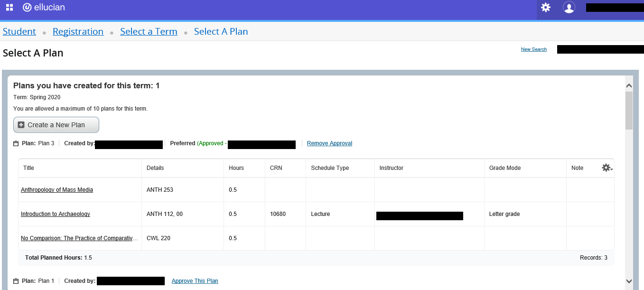Click the Ellucian logo
Viewport: 644px width, 290px height.
[x=44, y=7]
